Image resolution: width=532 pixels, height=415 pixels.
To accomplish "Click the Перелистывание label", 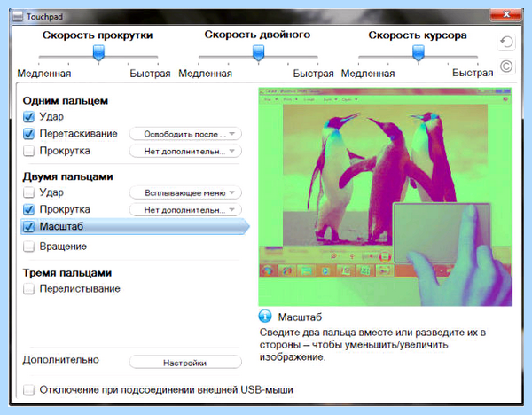I will 80,289.
